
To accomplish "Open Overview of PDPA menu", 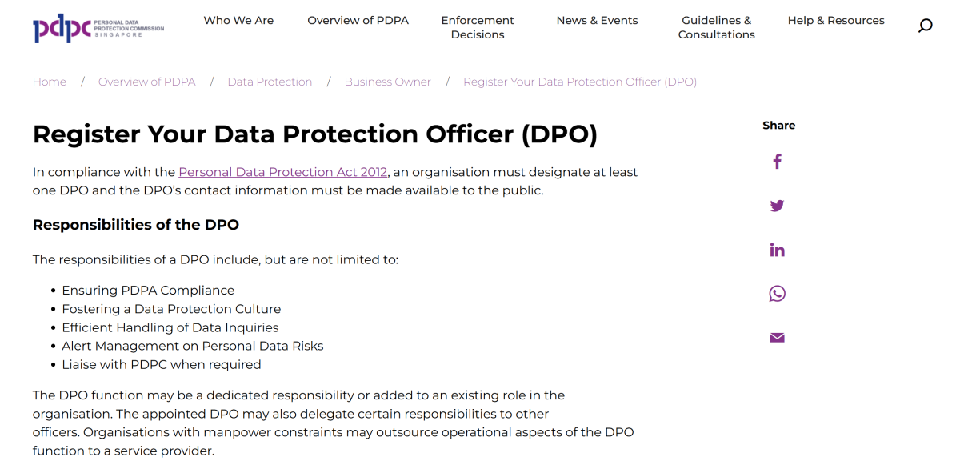I will coord(358,21).
